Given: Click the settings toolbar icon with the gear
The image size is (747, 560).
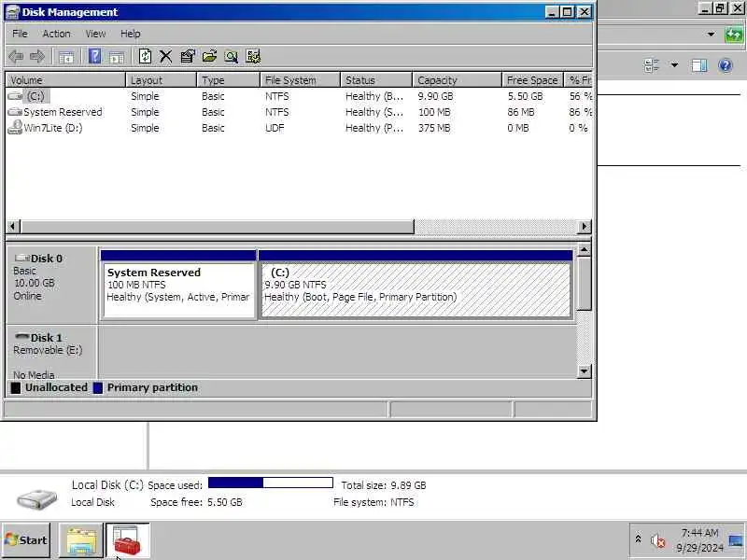Looking at the screenshot, I should (253, 57).
